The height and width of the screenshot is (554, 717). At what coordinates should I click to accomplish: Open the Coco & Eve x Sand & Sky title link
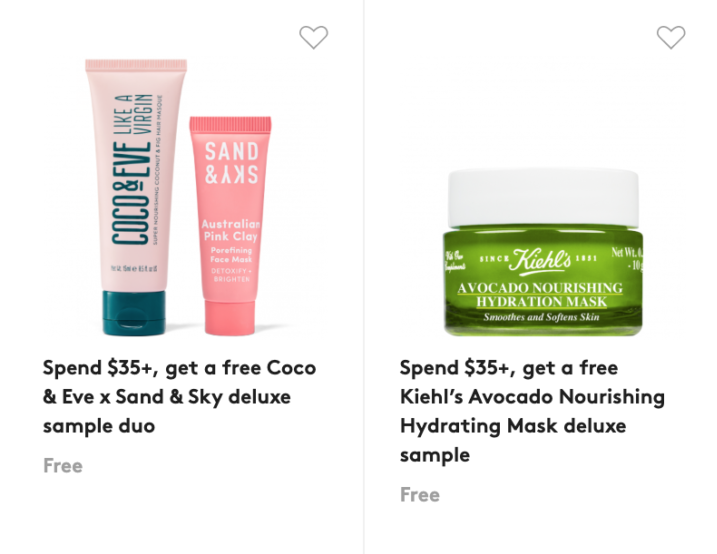179,397
